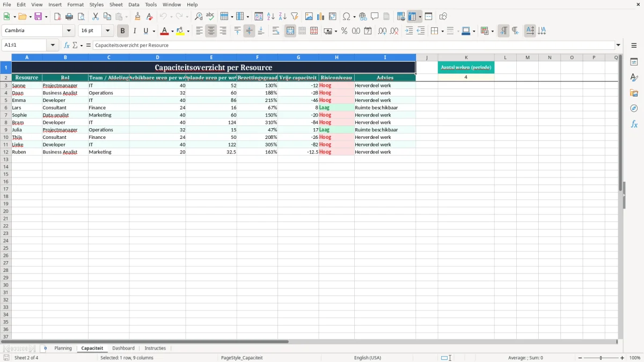Open the special character dropdown arrow
644x362 pixels.
(354, 17)
